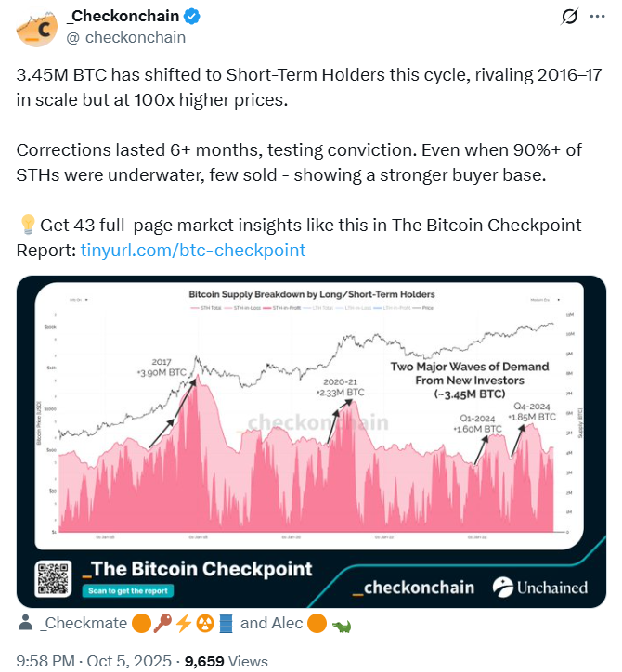Click the @_checkonchain handle
This screenshot has height=672, width=622.
[x=128, y=37]
